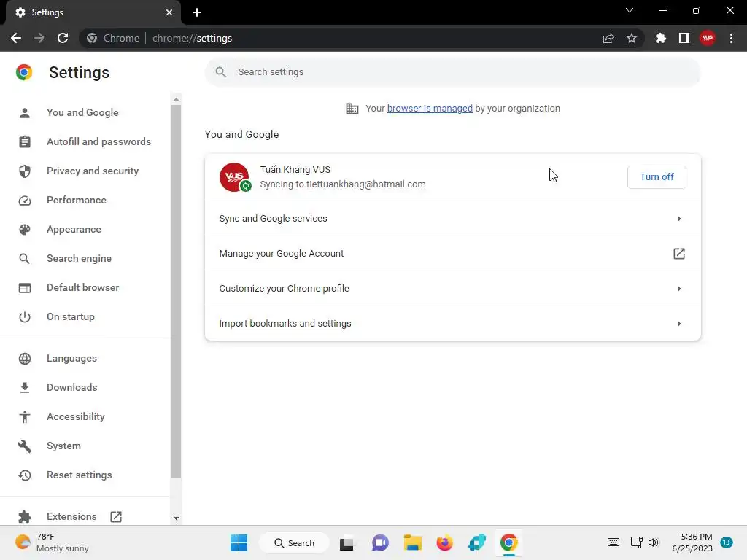The width and height of the screenshot is (747, 560).
Task: Open the browser is managed link
Action: 430,109
